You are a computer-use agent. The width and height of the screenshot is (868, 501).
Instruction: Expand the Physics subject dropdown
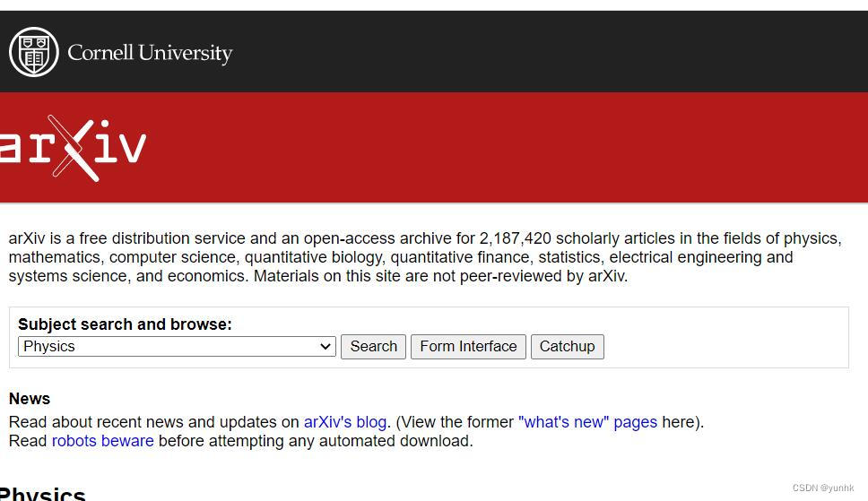point(178,347)
